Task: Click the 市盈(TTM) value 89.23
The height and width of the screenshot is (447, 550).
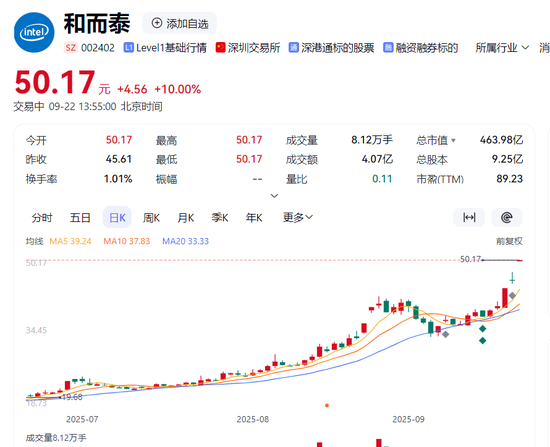Action: (509, 179)
